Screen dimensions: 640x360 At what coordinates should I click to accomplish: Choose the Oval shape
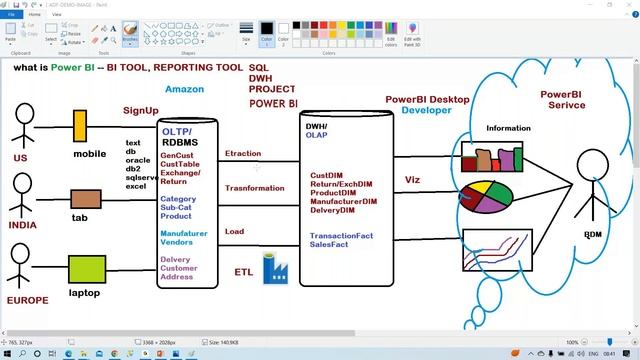(163, 26)
